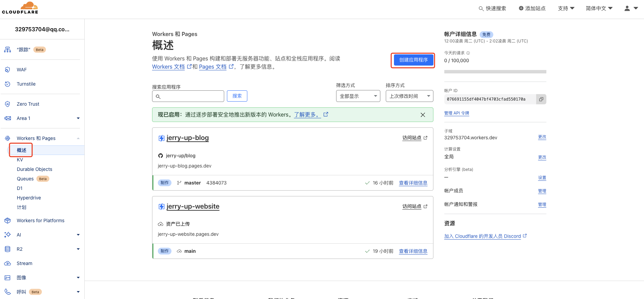Open Durable Objects in the sidebar

tap(34, 169)
